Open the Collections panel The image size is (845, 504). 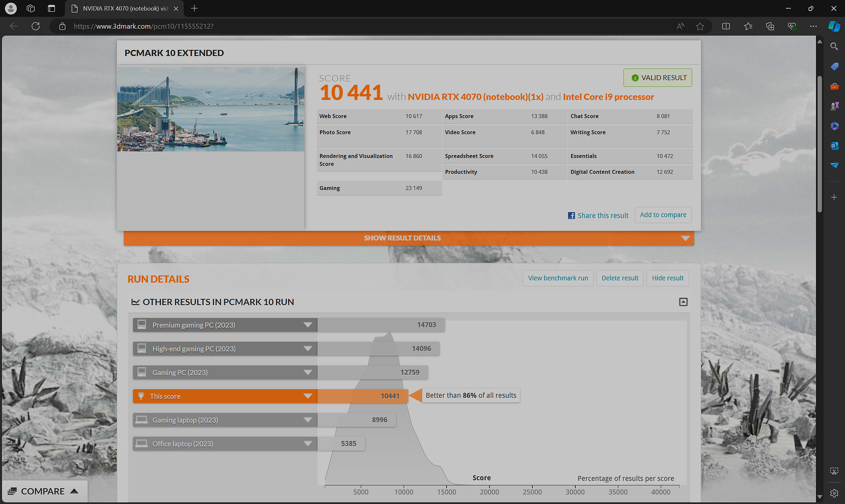pos(770,26)
